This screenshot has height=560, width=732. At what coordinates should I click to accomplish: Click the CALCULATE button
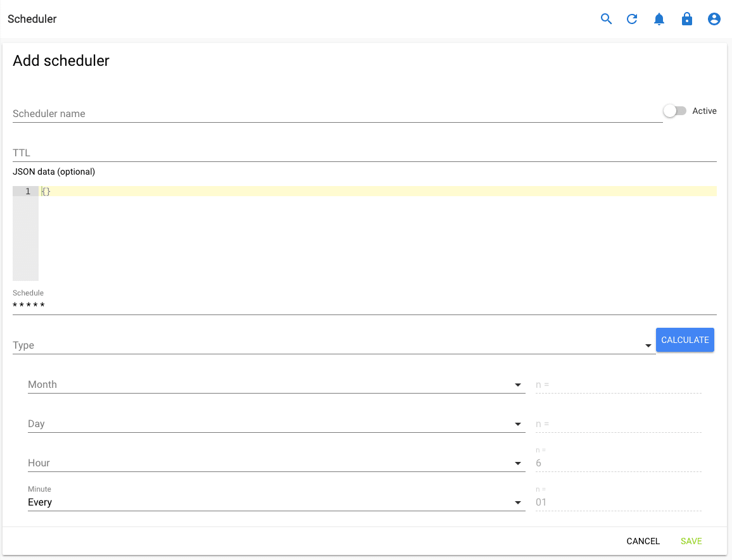click(x=685, y=340)
